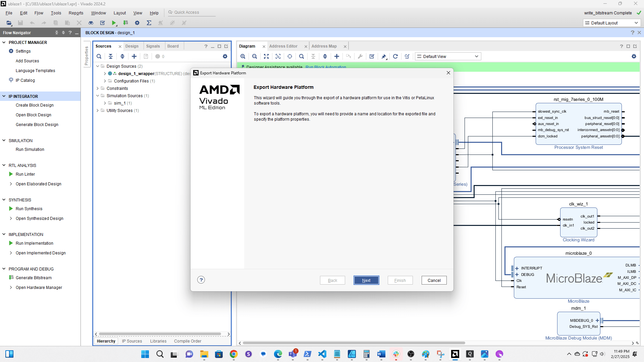Click the Validate Design checkbox icon
The width and height of the screenshot is (644, 362).
(x=372, y=56)
